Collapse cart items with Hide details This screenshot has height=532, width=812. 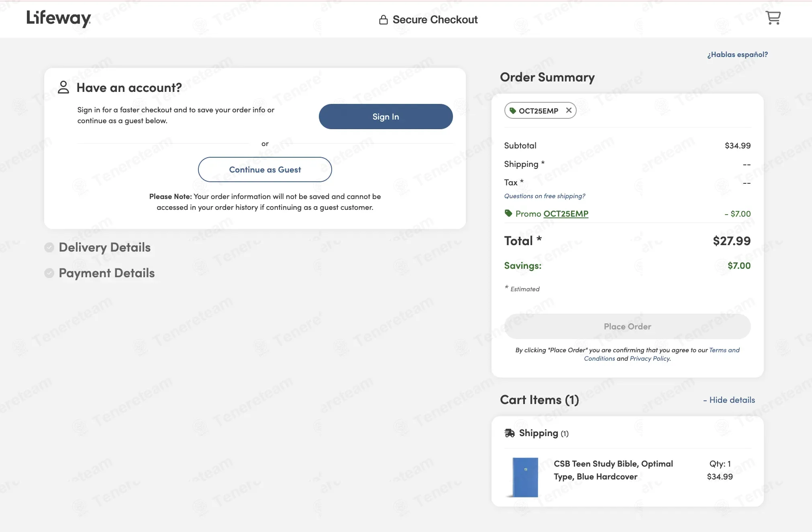(x=729, y=400)
